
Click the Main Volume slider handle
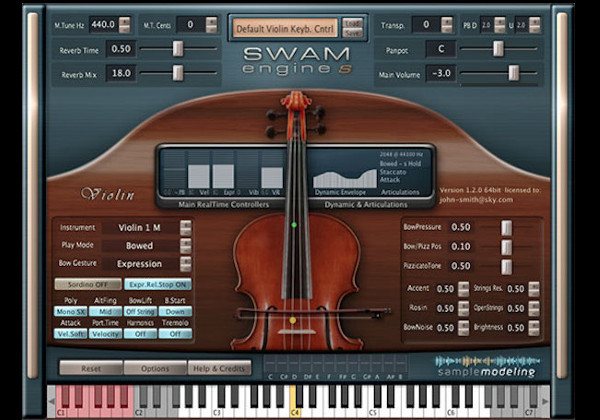(x=514, y=73)
